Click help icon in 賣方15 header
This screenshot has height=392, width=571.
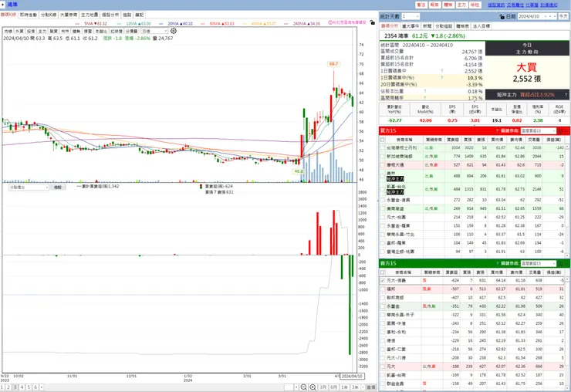[497, 263]
